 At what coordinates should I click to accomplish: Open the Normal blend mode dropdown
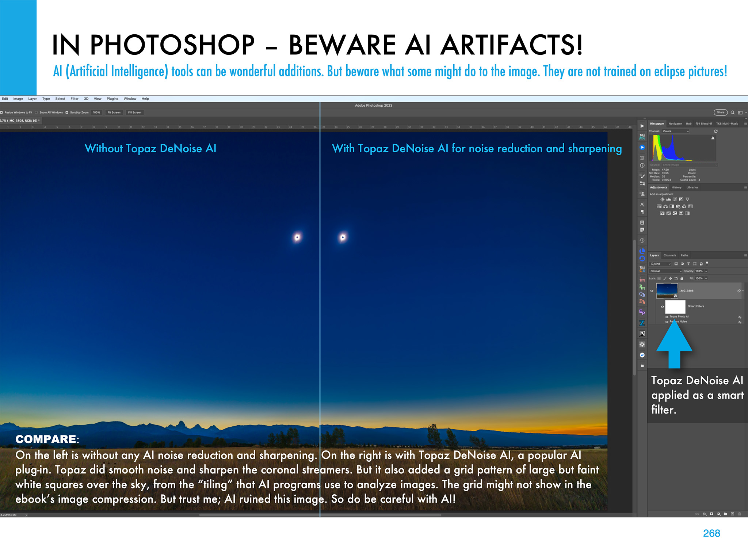[665, 271]
